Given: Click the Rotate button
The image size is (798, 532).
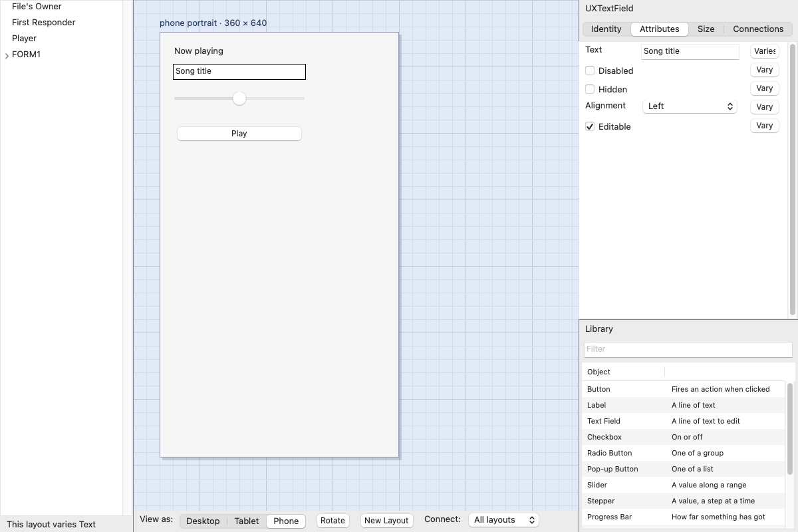Looking at the screenshot, I should point(332,521).
